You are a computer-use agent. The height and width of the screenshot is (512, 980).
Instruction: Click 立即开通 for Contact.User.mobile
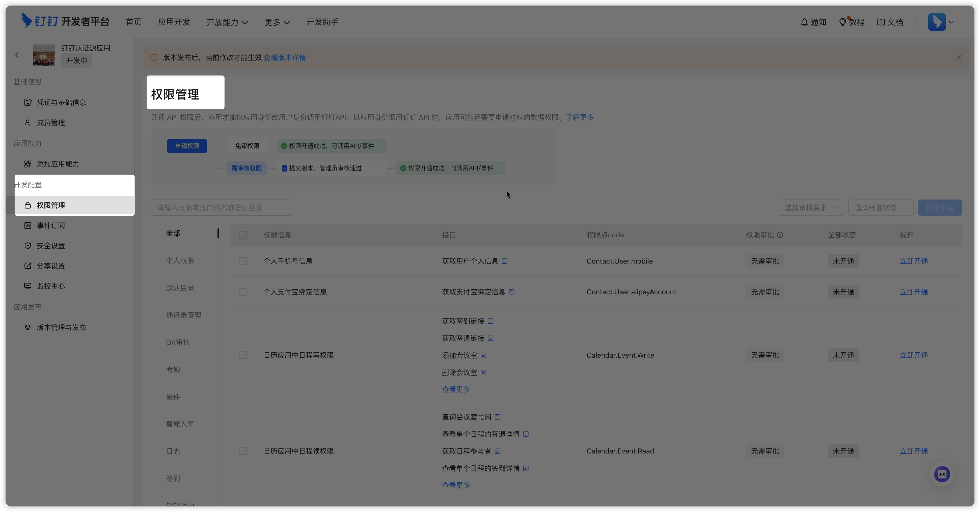tap(913, 261)
